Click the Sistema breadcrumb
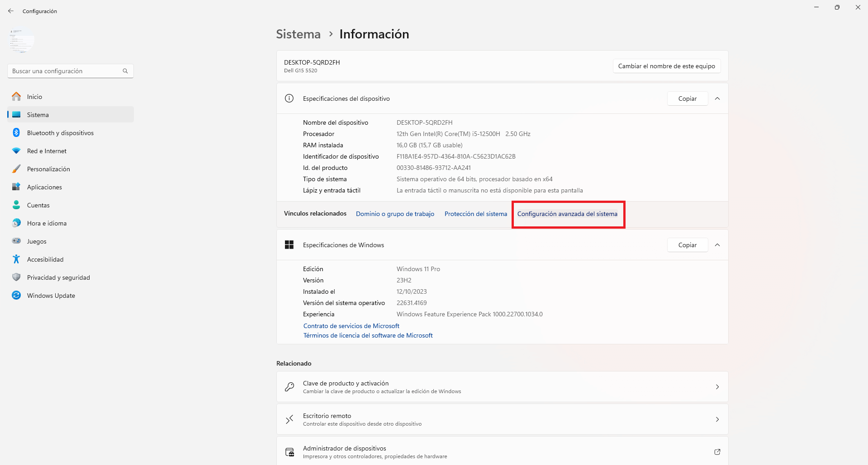 pos(299,34)
